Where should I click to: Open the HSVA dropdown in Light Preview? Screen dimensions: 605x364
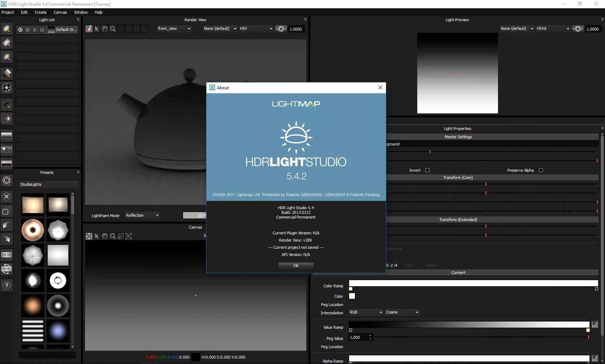(x=553, y=29)
